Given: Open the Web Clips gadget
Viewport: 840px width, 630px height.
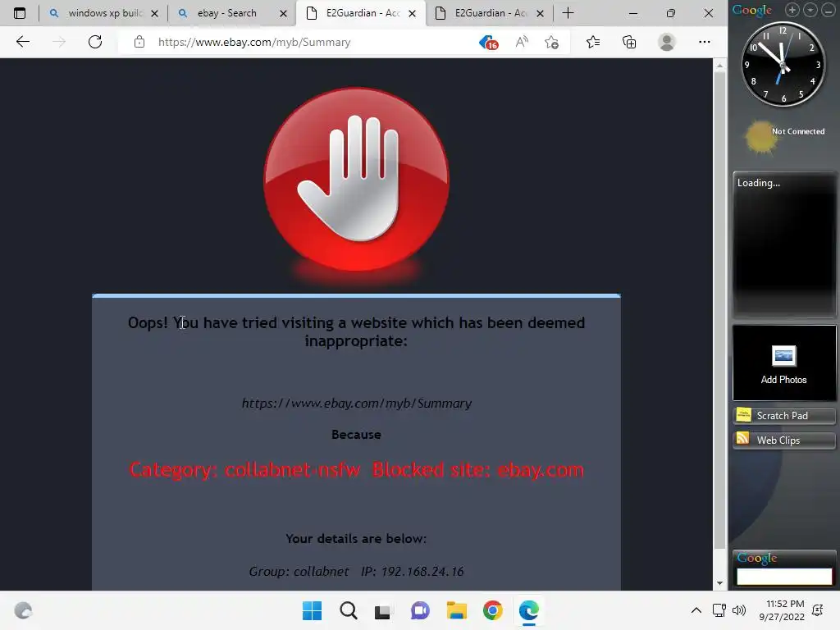Looking at the screenshot, I should click(x=783, y=441).
